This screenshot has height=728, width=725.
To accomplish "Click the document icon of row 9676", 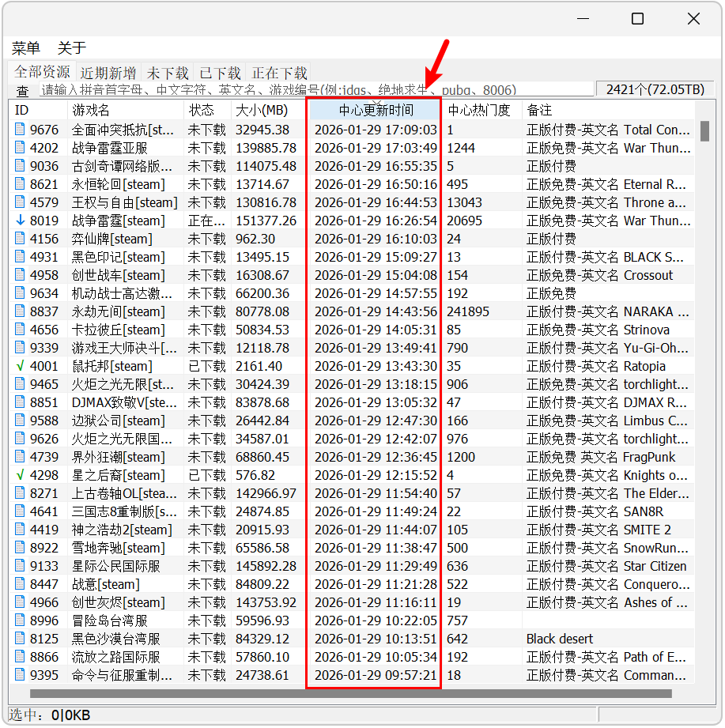I will pyautogui.click(x=20, y=129).
